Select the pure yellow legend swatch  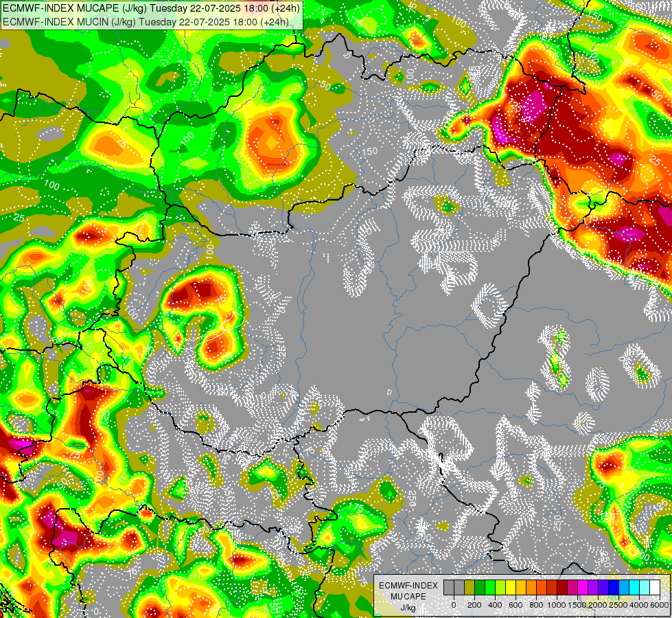511,588
